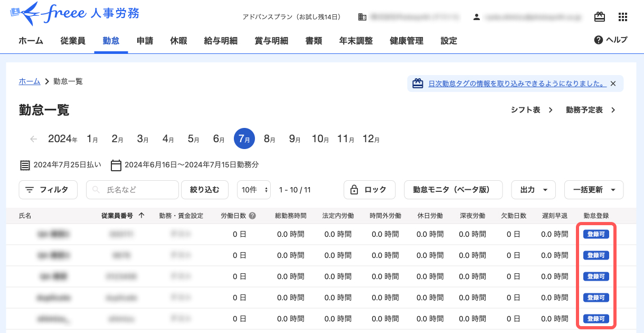644x333 pixels.
Task: Select the 勤怠 tab
Action: (x=111, y=41)
